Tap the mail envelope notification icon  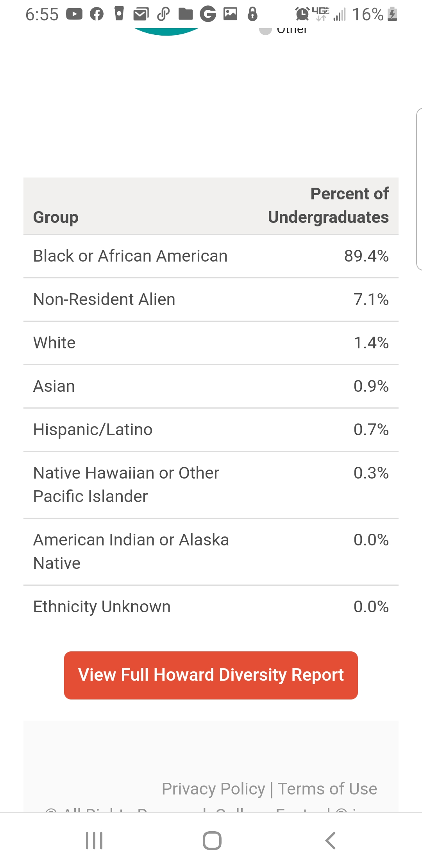click(141, 14)
